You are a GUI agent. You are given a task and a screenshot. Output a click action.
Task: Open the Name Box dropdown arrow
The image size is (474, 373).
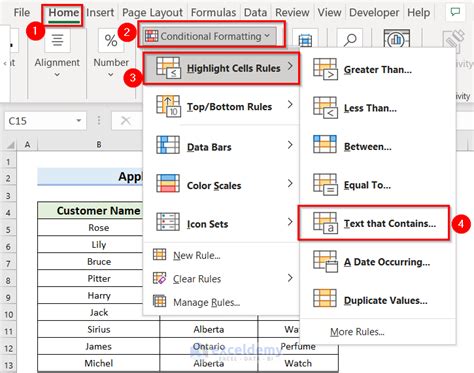[79, 121]
